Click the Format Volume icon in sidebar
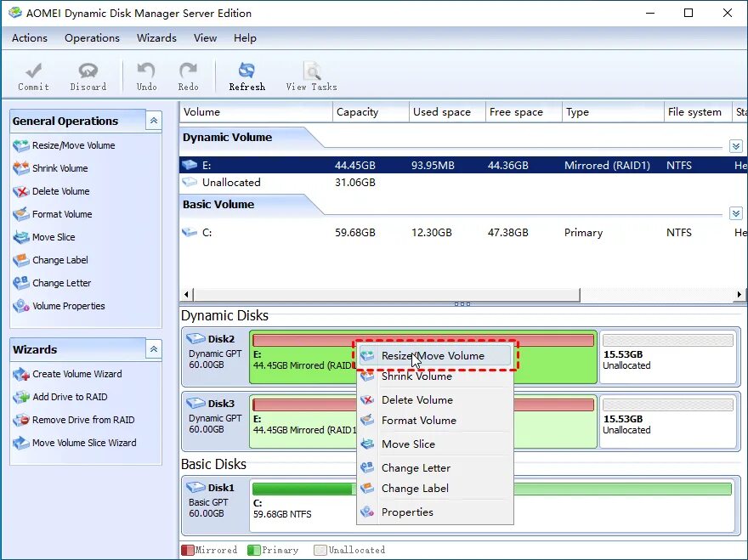The image size is (748, 560). [21, 214]
